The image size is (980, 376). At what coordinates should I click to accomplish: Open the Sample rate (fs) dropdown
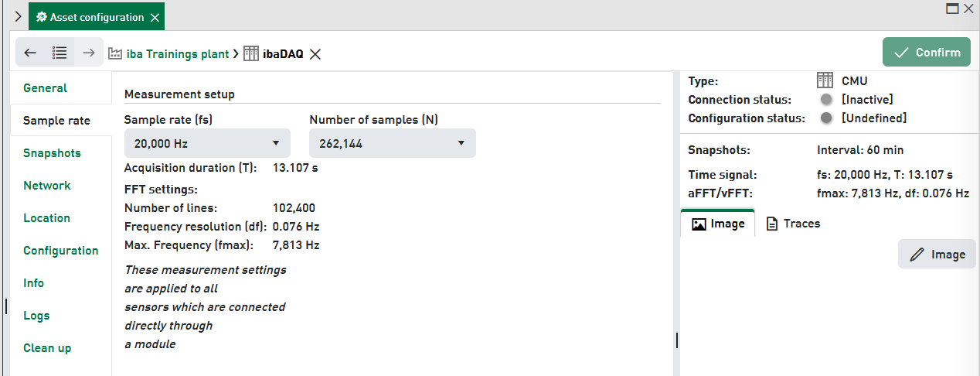207,143
